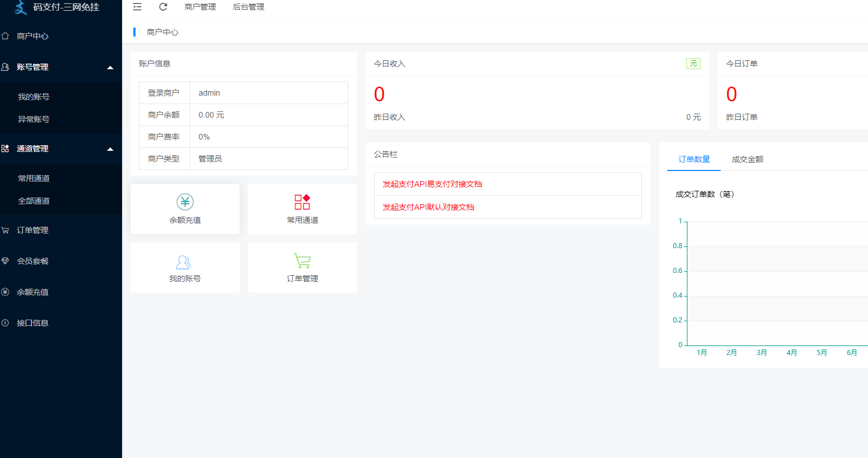Click the 商户余额 row label

(x=164, y=115)
